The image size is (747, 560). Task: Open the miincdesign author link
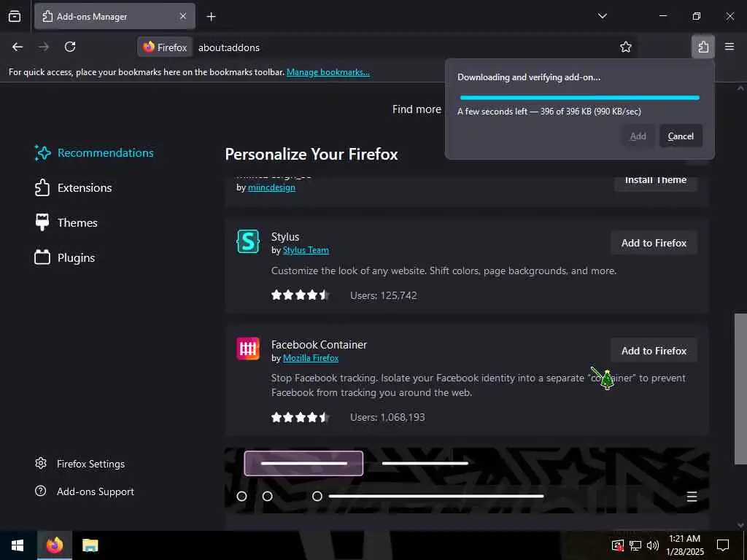click(x=271, y=187)
